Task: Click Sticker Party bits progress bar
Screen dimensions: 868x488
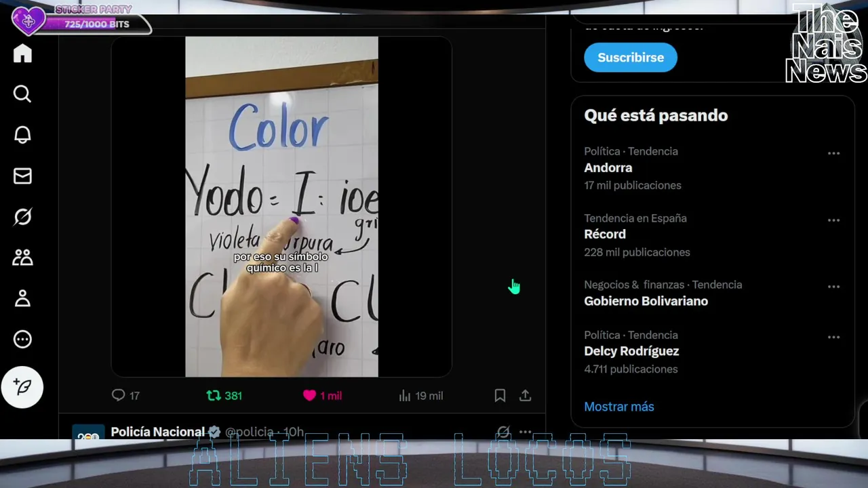Action: pyautogui.click(x=96, y=24)
